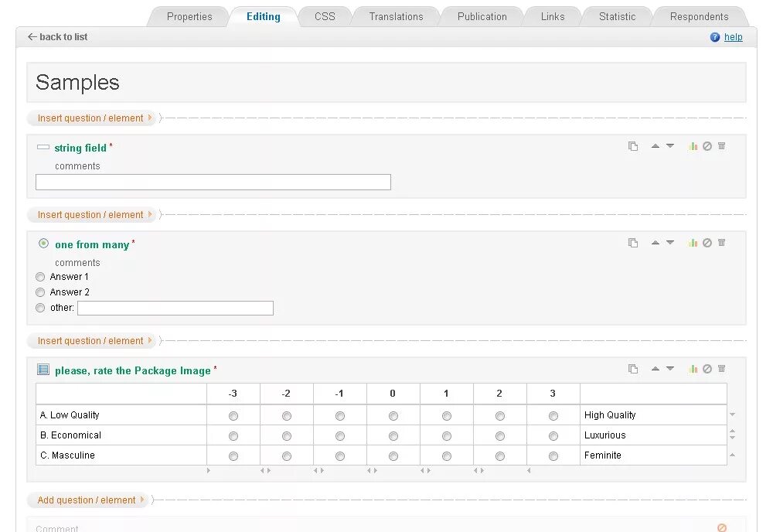Choose the 'other:' radio option
This screenshot has width=773, height=532.
[40, 308]
